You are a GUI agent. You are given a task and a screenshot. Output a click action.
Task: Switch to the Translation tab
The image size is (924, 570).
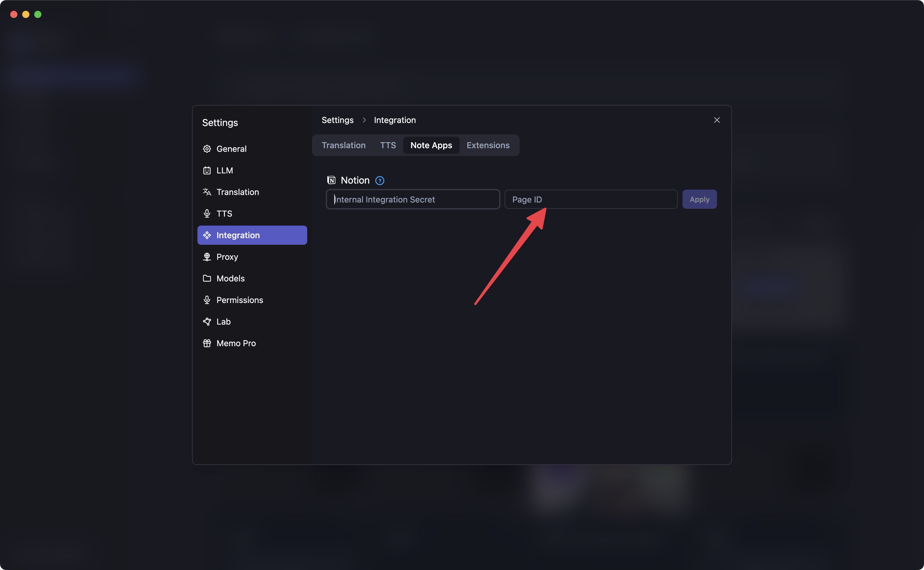pyautogui.click(x=343, y=145)
